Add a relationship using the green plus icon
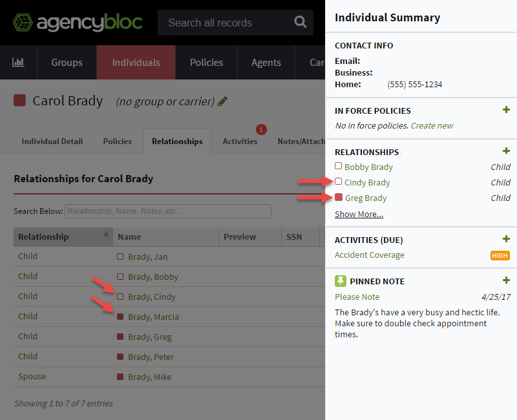The width and height of the screenshot is (517, 420). pos(507,151)
